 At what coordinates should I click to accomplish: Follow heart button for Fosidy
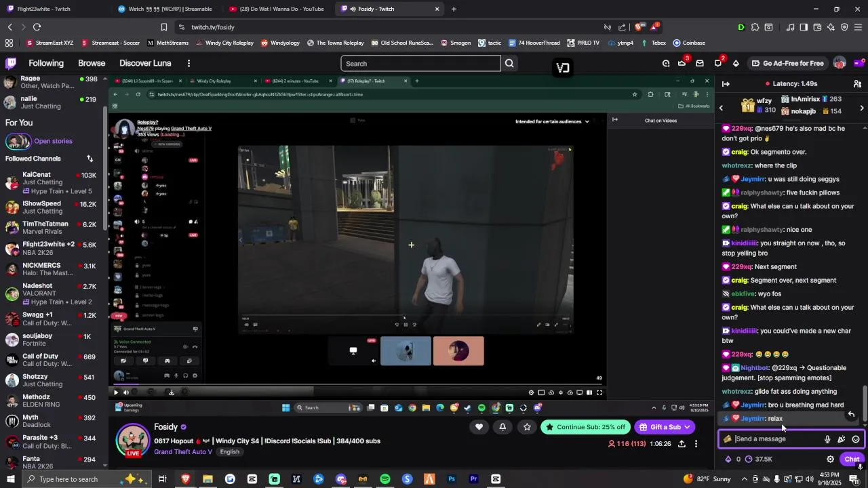tap(479, 427)
